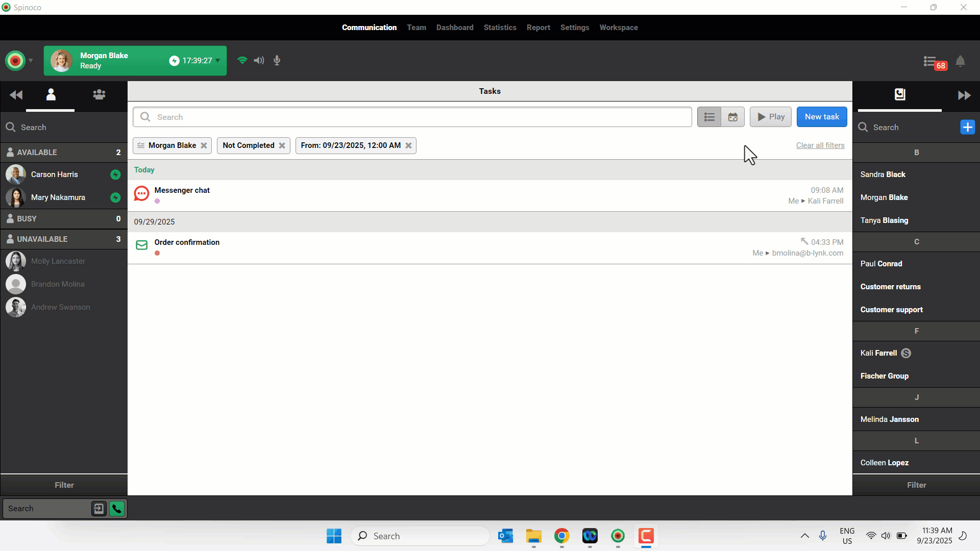Switch to the team groups icon tab

click(99, 94)
